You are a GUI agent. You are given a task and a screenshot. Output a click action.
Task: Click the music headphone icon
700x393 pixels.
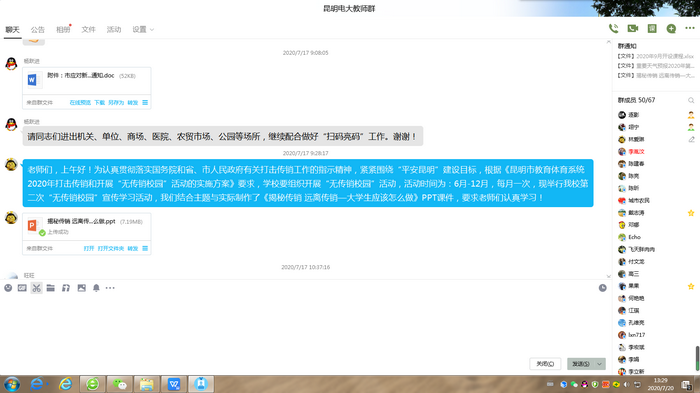point(66,288)
